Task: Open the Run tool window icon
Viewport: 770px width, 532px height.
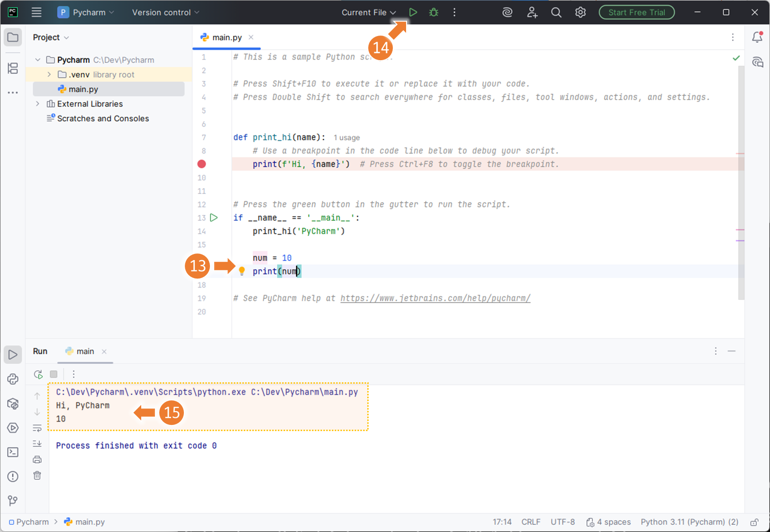Action: click(13, 354)
